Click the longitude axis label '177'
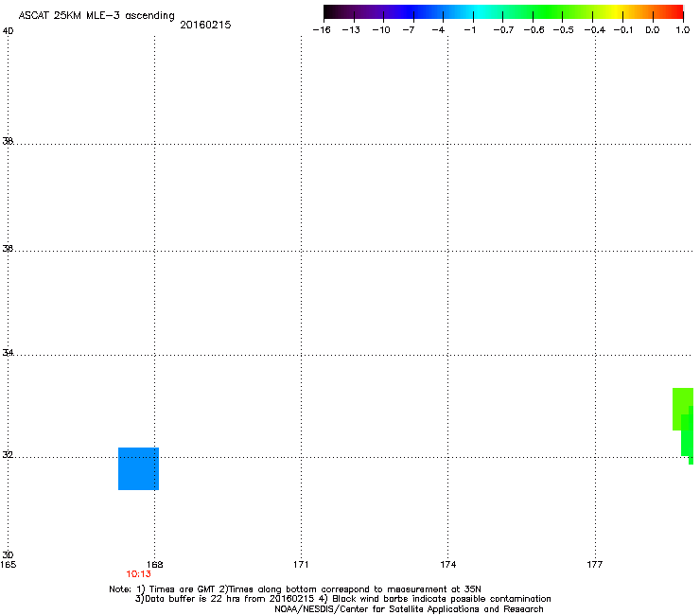Screen dimensions: 700x615 (595, 565)
